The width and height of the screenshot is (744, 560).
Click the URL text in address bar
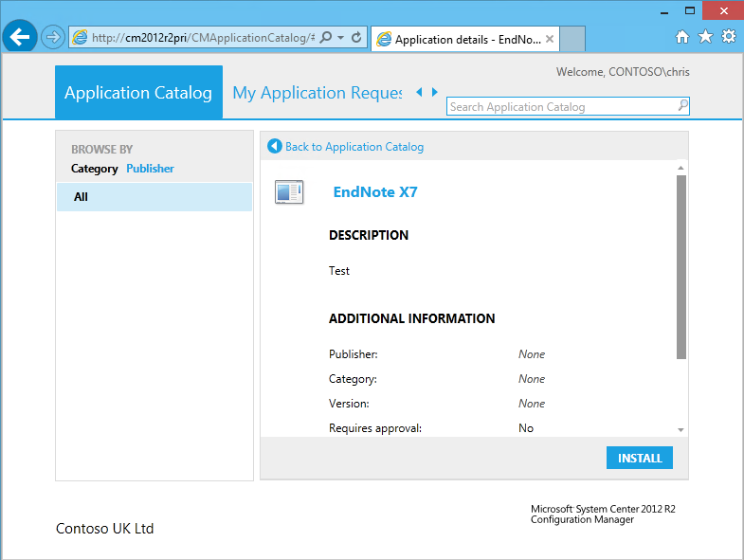pos(203,38)
